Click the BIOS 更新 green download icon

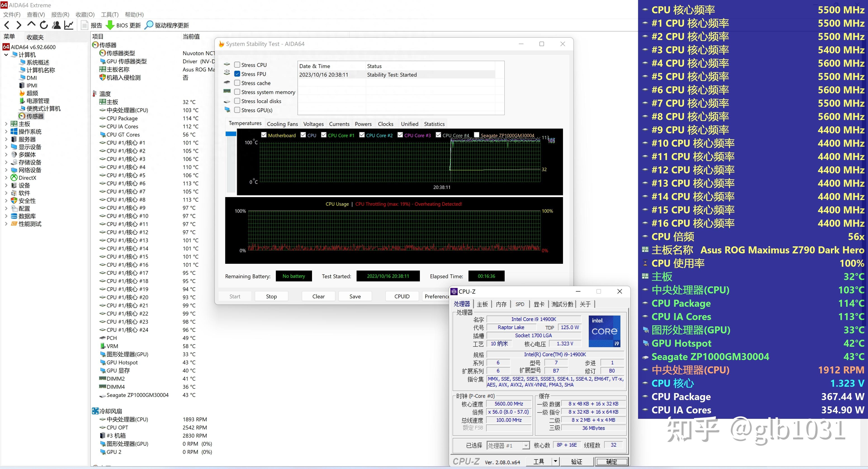coord(110,25)
